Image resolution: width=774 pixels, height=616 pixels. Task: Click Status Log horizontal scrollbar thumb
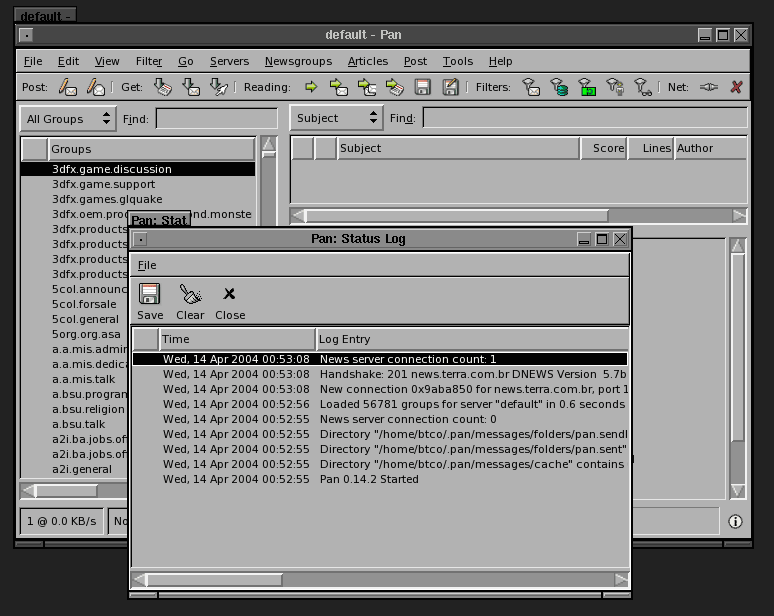click(x=214, y=580)
